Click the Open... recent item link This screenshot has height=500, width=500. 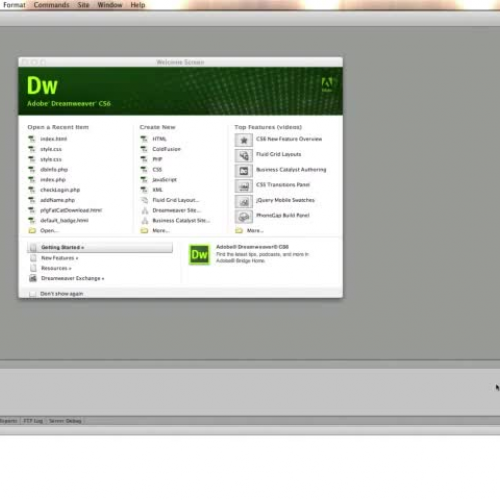point(49,230)
